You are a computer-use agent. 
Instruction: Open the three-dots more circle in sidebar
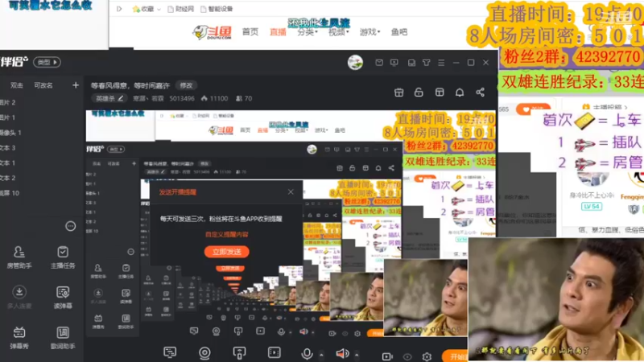(71, 226)
